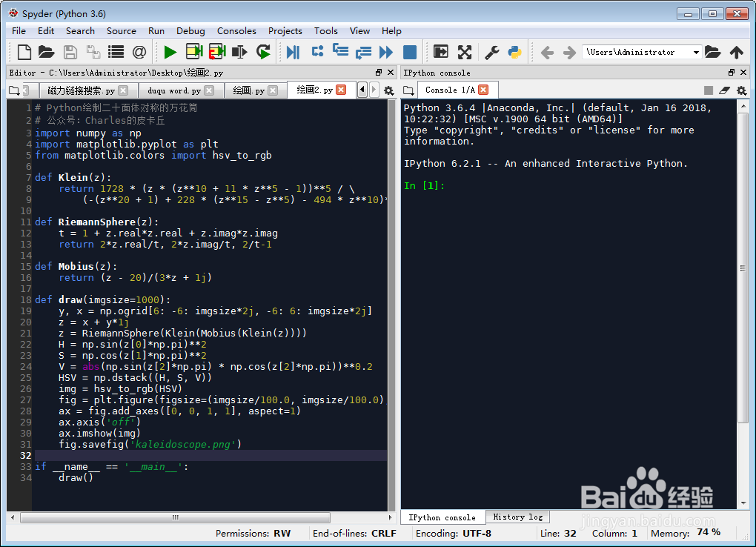The height and width of the screenshot is (547, 756).
Task: Open the Source menu
Action: (x=121, y=31)
